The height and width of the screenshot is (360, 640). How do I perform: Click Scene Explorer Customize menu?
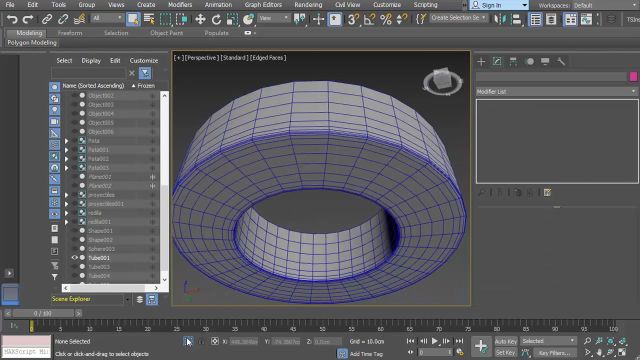click(x=144, y=60)
